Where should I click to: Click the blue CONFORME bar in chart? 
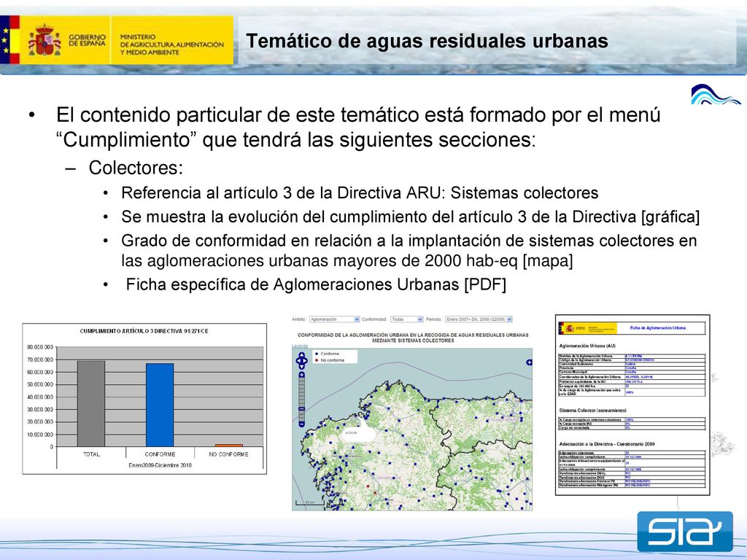[160, 405]
